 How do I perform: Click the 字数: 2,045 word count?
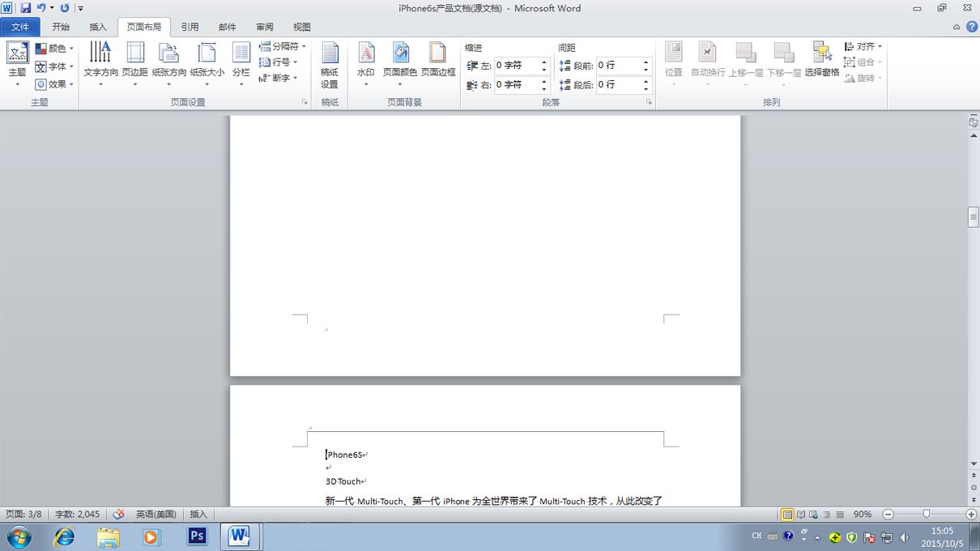tap(78, 515)
